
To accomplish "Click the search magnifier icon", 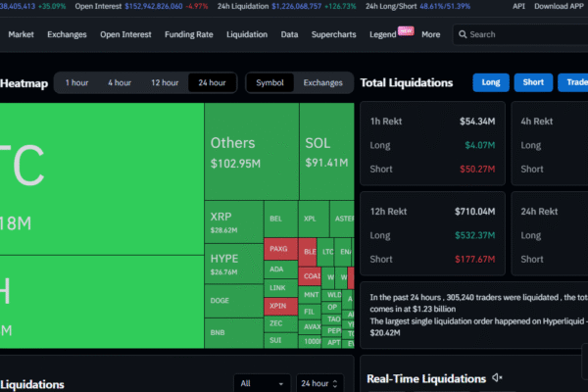I will (x=462, y=34).
